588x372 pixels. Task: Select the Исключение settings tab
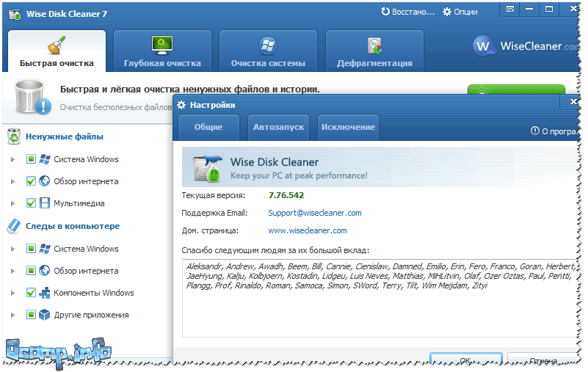tap(348, 128)
